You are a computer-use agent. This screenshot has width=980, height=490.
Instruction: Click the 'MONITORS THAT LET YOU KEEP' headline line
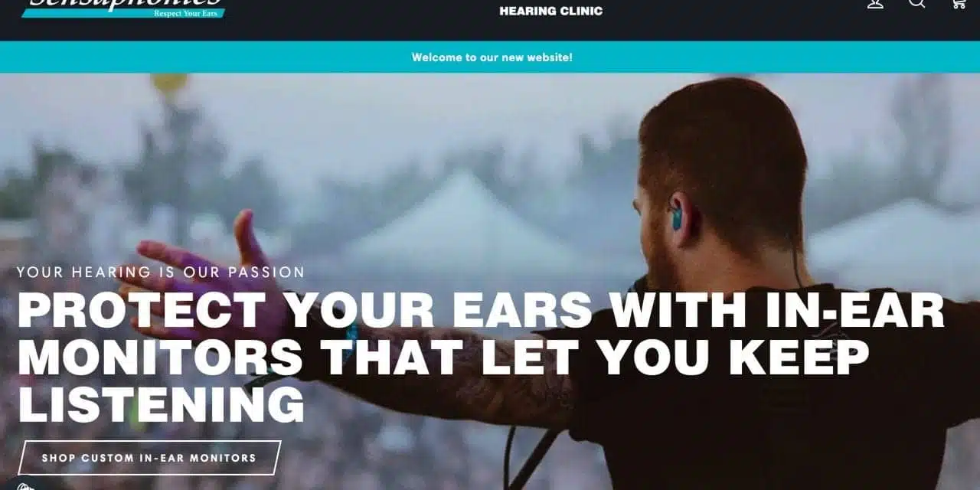click(x=443, y=358)
